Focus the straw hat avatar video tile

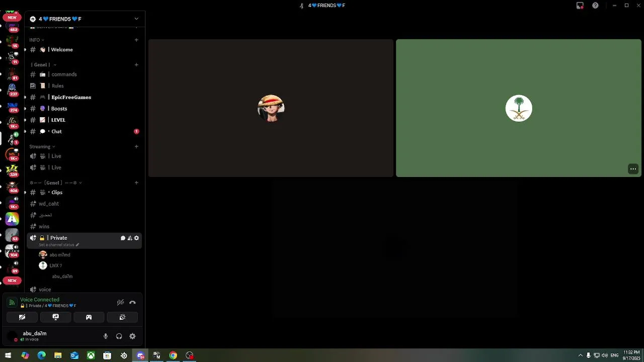pos(271,108)
